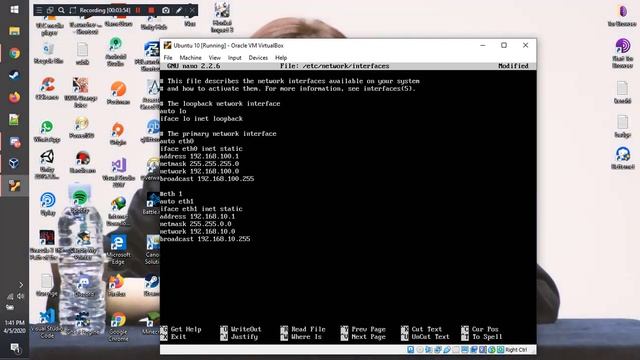Open the Help menu in VirtualBox
Image resolution: width=640 pixels, height=360 pixels.
pos(281,58)
